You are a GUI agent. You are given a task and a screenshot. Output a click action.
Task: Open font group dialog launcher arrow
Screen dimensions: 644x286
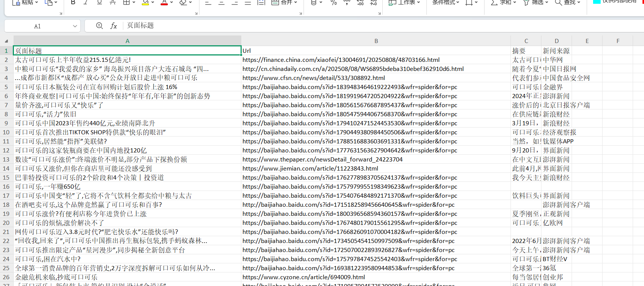point(196,13)
